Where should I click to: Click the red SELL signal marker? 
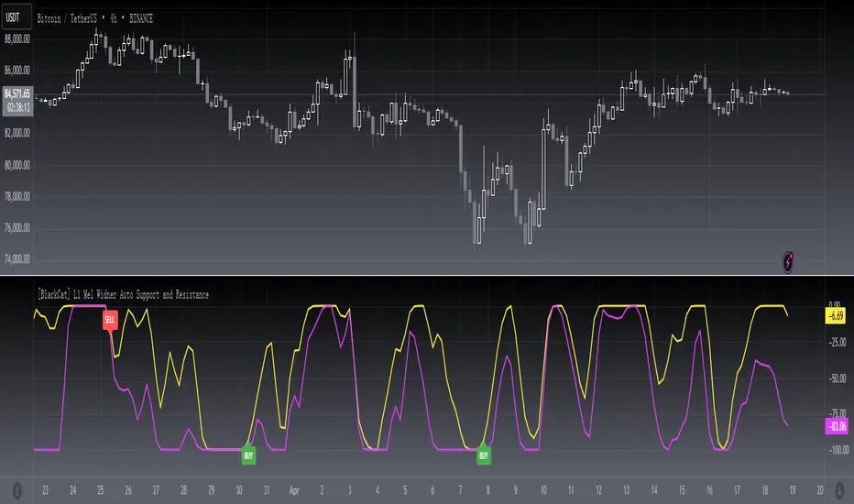110,321
